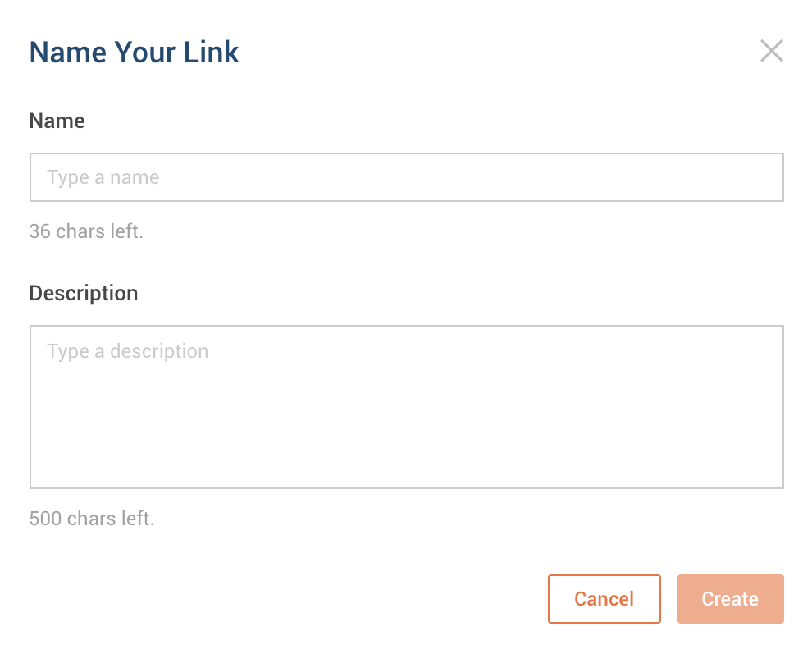
Task: Dismiss the dialog with the X icon
Action: coord(771,52)
